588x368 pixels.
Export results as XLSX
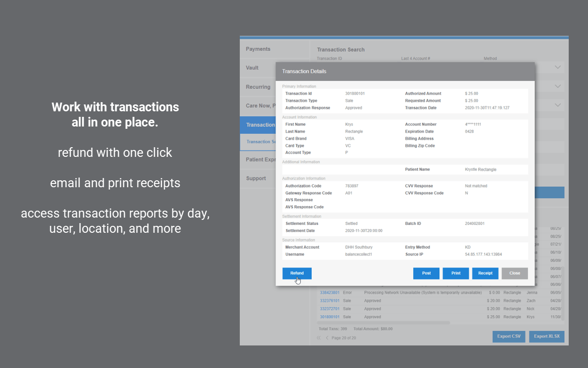(x=547, y=336)
